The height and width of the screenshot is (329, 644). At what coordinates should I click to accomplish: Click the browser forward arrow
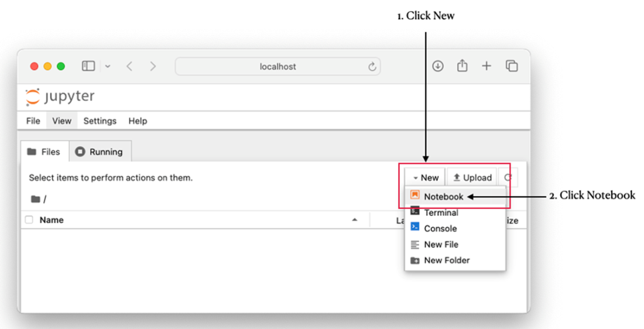point(153,66)
